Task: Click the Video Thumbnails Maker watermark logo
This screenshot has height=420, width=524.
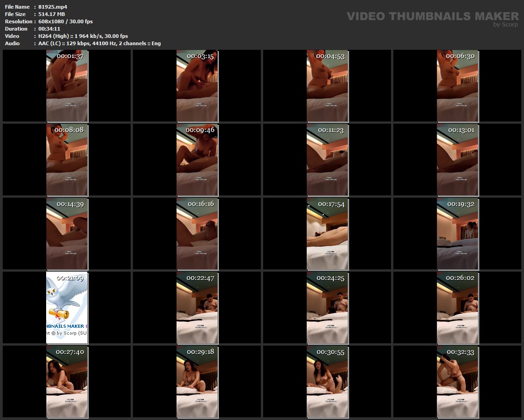Action: tap(432, 16)
